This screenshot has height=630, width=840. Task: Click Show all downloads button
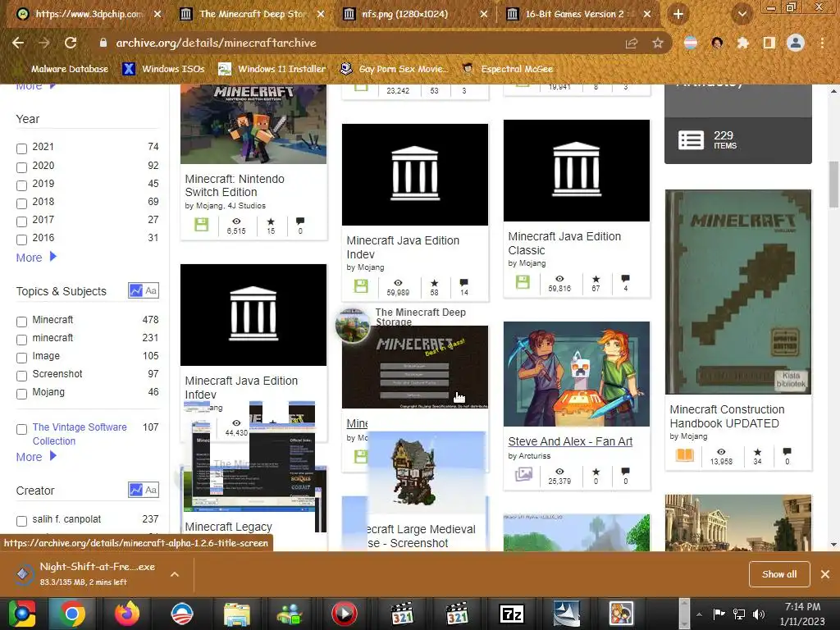779,574
